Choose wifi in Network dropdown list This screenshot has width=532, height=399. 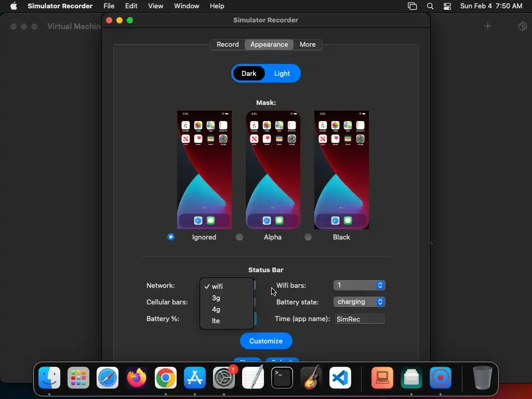pyautogui.click(x=227, y=286)
